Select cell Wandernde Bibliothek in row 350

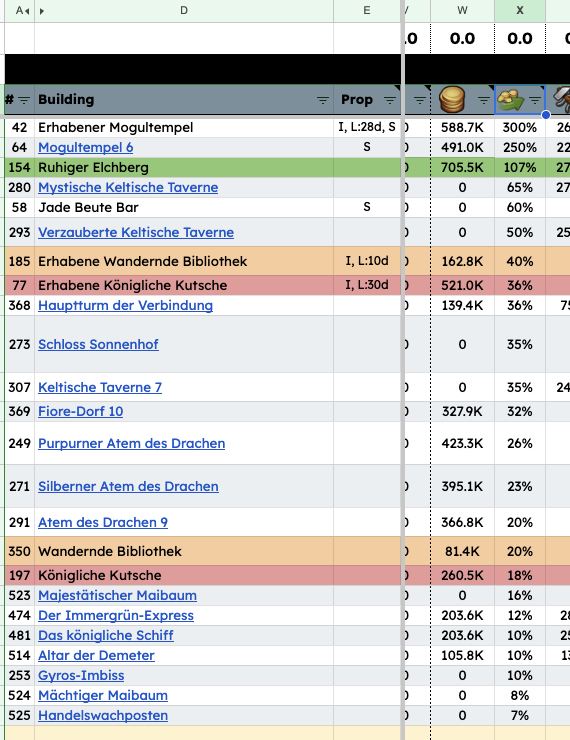point(184,551)
